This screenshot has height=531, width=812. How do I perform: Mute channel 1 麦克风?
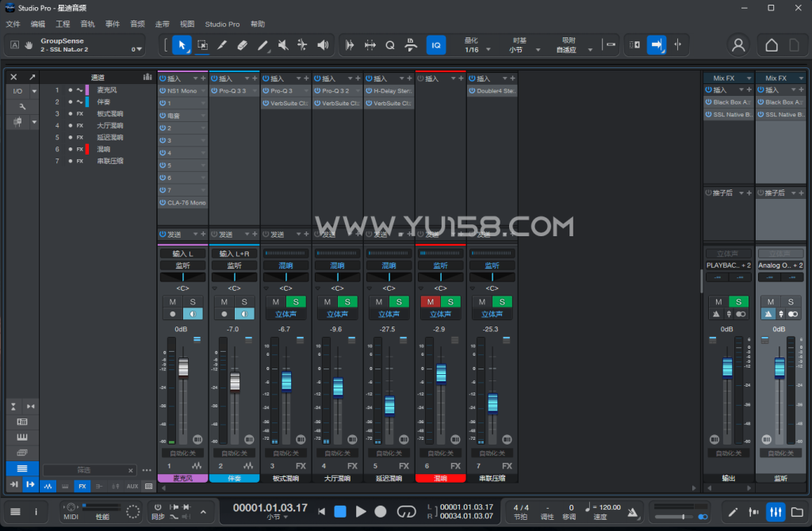172,302
